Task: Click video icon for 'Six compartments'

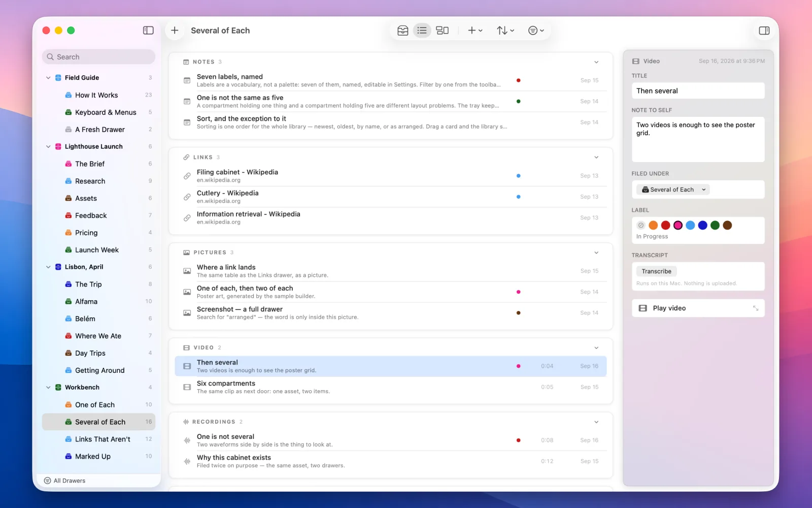Action: pyautogui.click(x=187, y=387)
